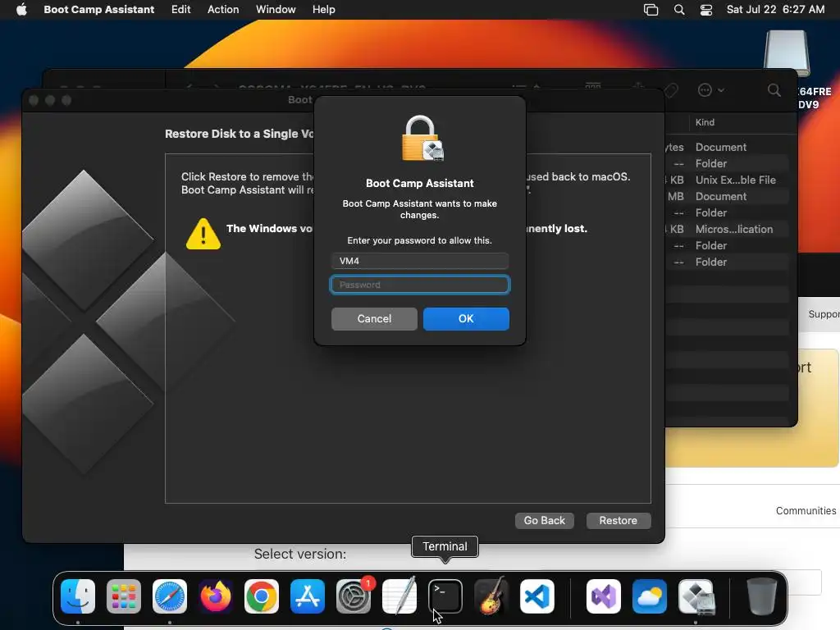Click the Communities link in browser
This screenshot has width=840, height=630.
tap(806, 510)
